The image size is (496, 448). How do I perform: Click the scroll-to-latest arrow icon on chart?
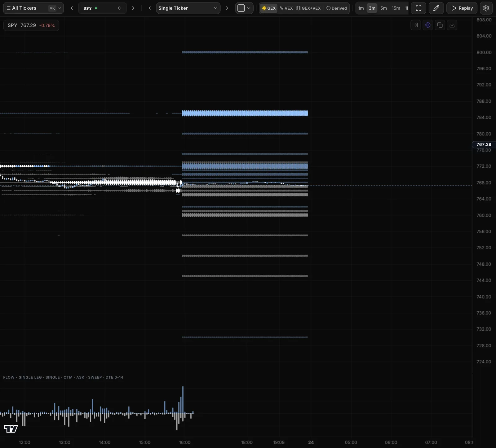click(416, 25)
